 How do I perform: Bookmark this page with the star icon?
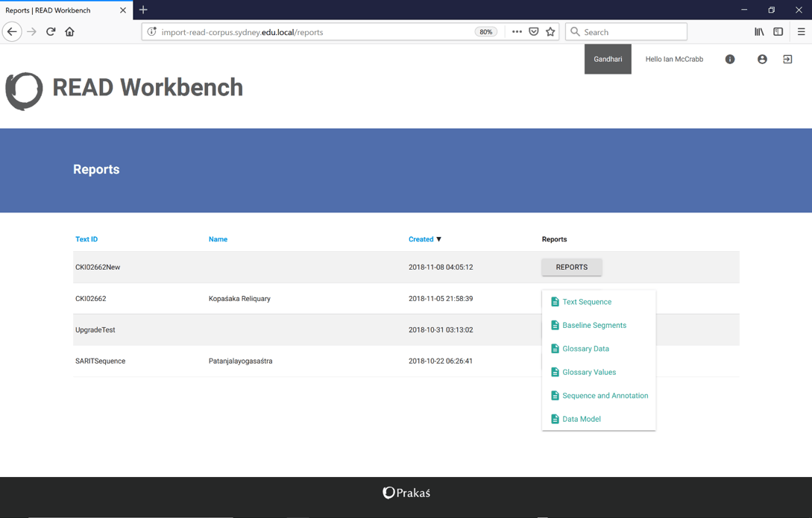[550, 31]
